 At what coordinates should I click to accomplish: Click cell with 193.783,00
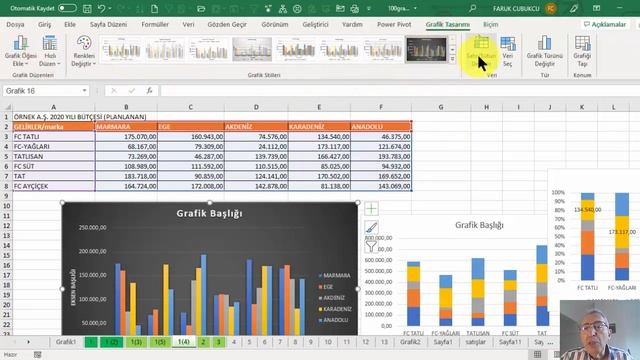[x=381, y=156]
